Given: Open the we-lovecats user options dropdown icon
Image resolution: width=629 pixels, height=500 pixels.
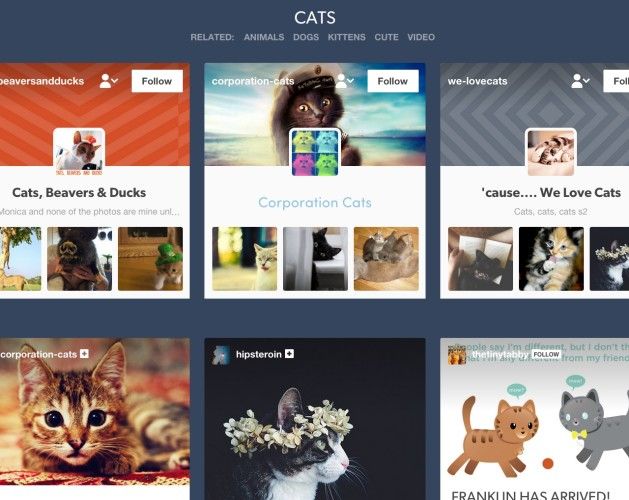Looking at the screenshot, I should coord(580,81).
